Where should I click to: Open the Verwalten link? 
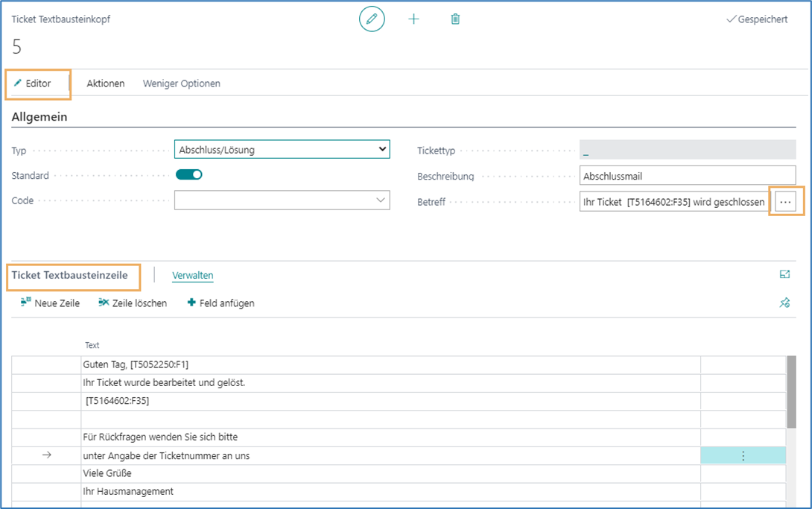193,276
